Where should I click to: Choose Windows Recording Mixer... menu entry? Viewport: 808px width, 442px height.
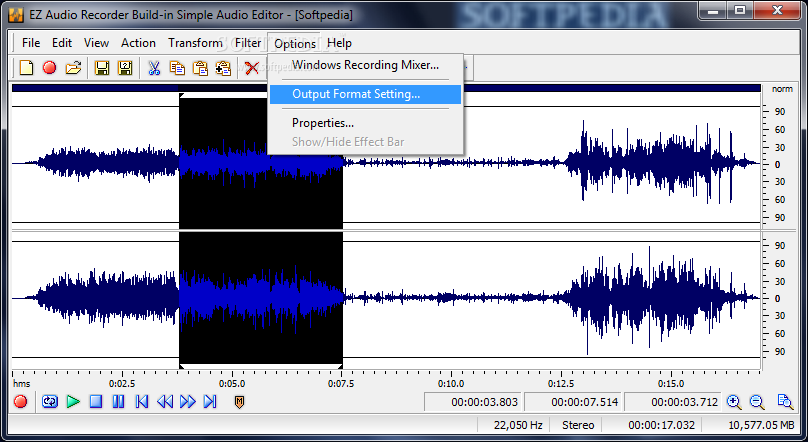point(365,65)
